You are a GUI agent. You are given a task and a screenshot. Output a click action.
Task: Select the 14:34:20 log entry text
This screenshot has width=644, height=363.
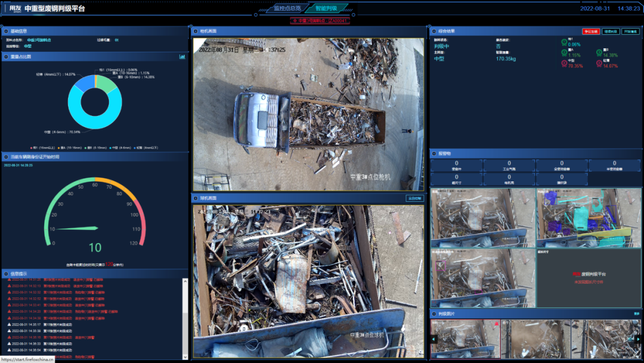click(x=65, y=312)
